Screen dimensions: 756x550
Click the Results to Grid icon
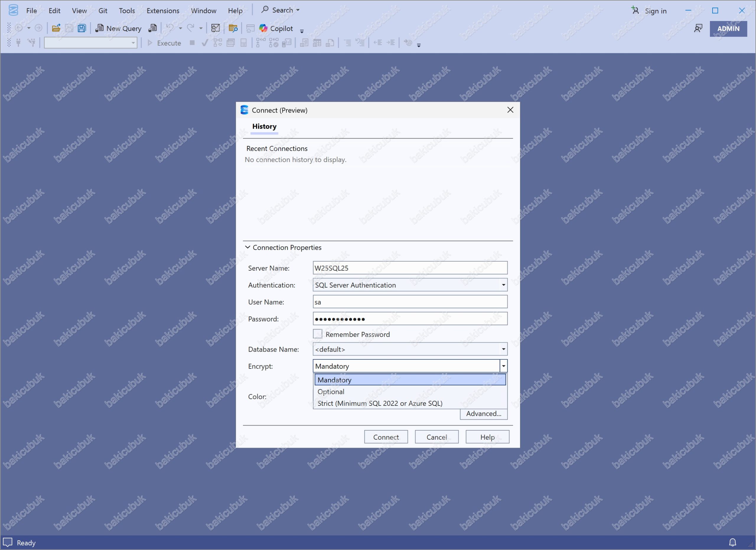pos(317,43)
